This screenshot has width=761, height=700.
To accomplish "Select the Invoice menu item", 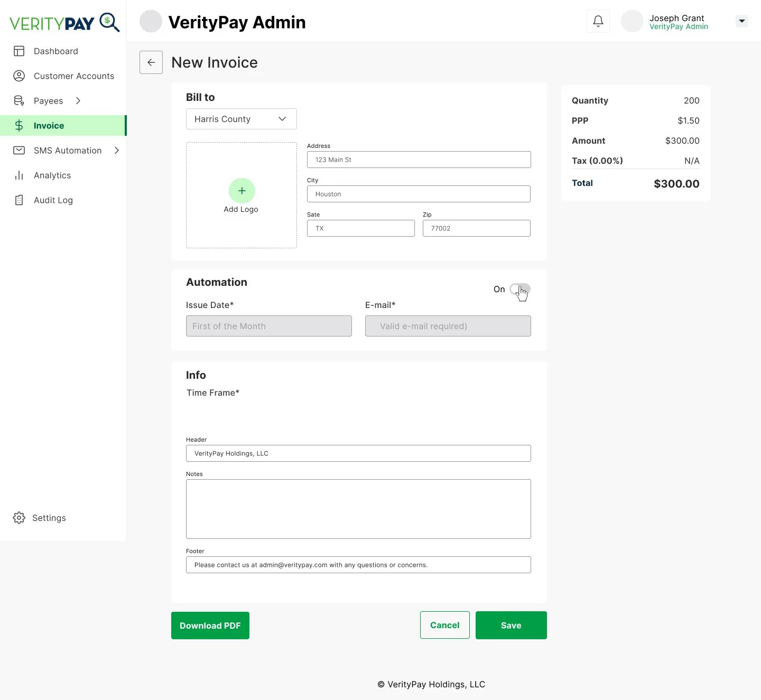I will [49, 125].
